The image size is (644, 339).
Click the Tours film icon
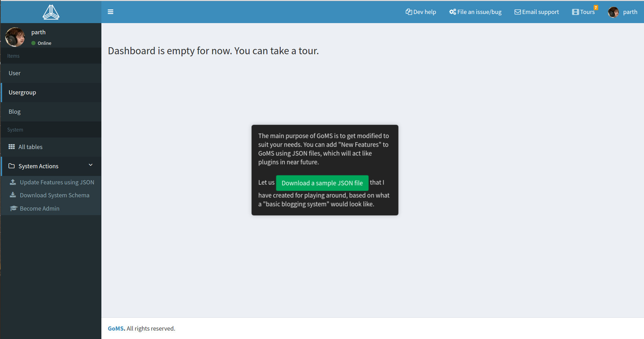[575, 12]
